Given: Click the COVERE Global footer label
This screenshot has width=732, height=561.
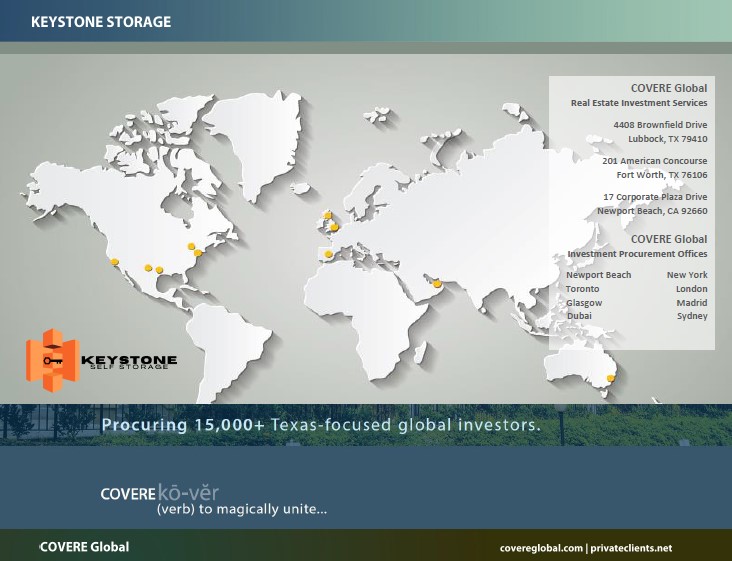Looking at the screenshot, I should [84, 547].
